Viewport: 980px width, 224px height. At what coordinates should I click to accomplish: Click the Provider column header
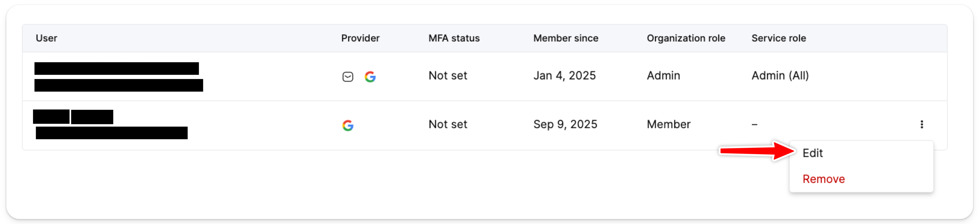[x=360, y=38]
